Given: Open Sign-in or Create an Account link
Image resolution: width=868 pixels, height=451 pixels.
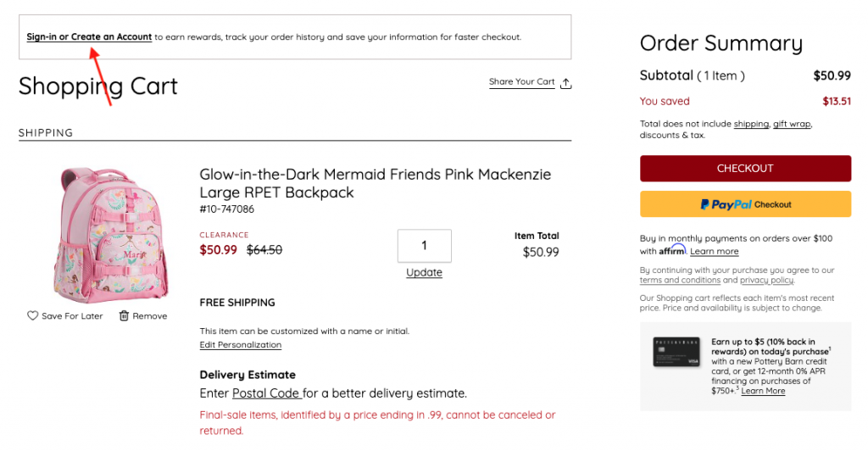Looking at the screenshot, I should click(89, 37).
